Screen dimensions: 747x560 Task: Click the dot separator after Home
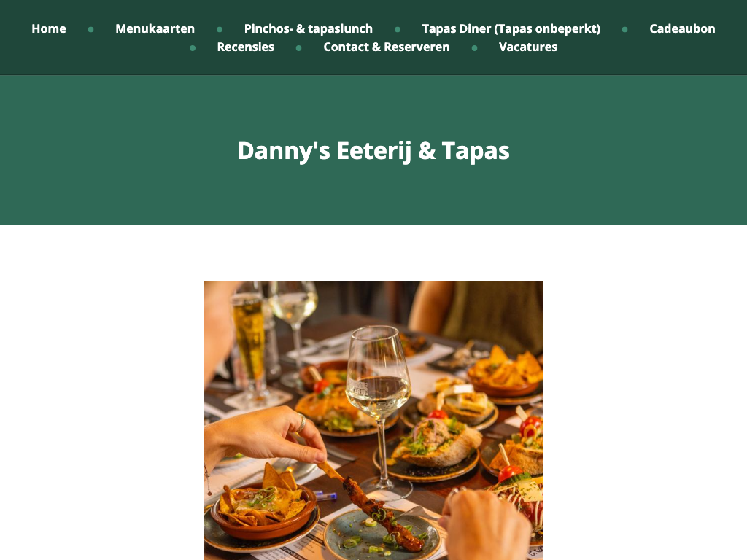point(91,29)
